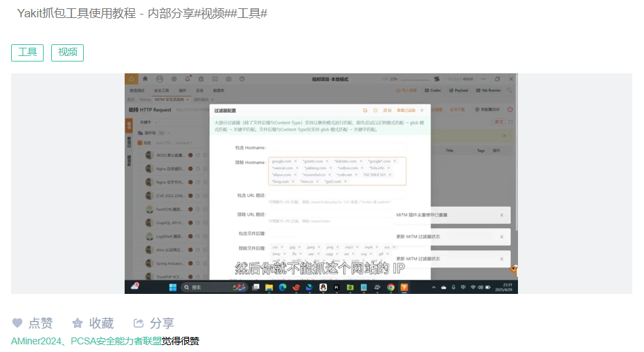Select the 渗透测试 menu in the video frame
This screenshot has width=644, height=352.
pyautogui.click(x=137, y=91)
